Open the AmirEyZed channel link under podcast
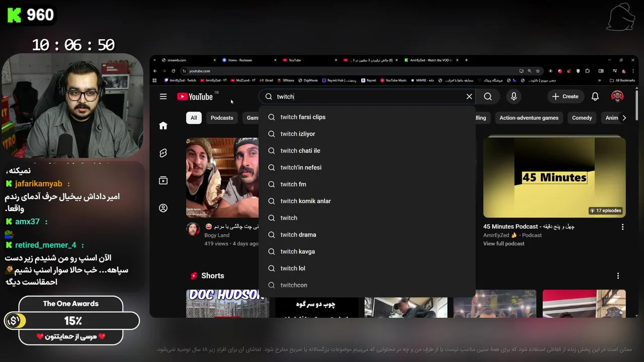The width and height of the screenshot is (644, 362). (500, 235)
